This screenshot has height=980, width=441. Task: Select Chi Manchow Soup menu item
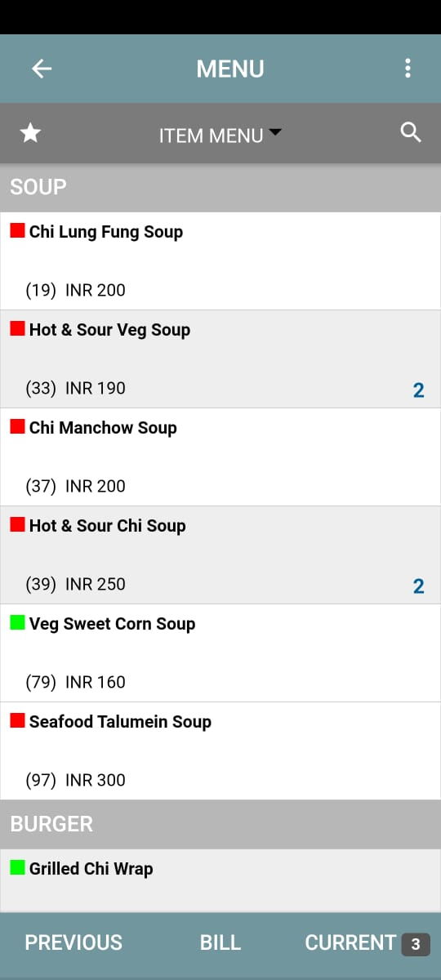coord(220,457)
